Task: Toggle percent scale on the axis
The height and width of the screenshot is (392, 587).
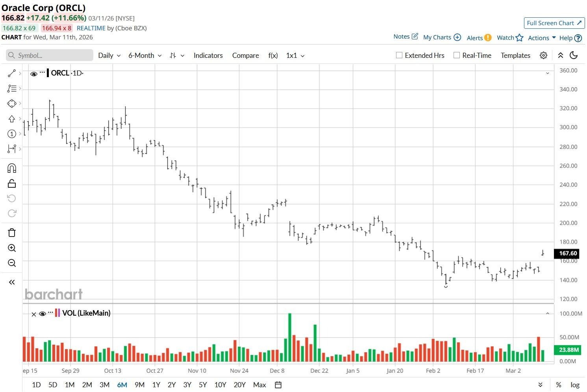Action: coord(559,385)
